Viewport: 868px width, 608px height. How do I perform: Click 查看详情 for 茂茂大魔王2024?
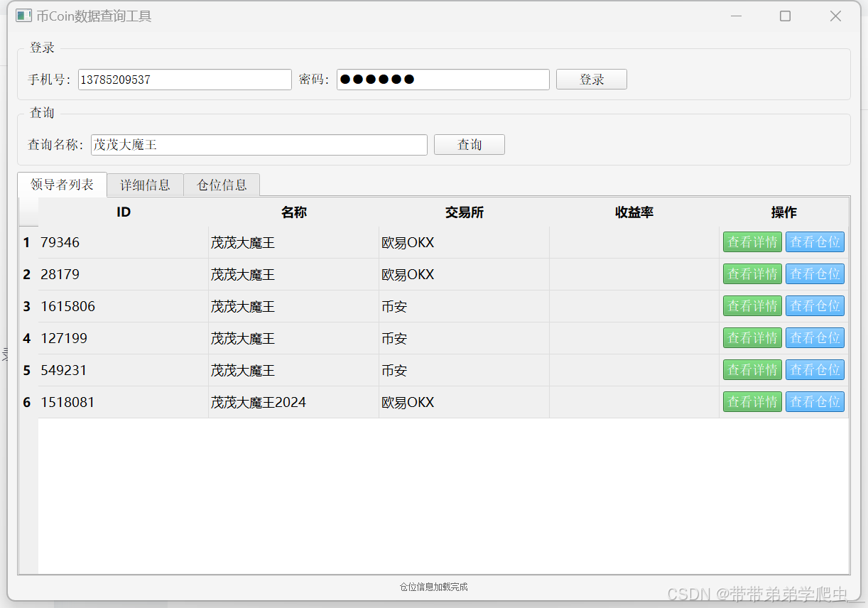pos(752,402)
